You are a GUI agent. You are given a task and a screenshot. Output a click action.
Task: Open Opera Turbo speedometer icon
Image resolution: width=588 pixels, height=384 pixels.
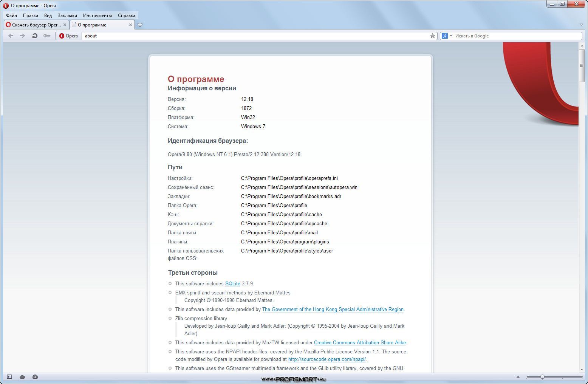tap(35, 377)
